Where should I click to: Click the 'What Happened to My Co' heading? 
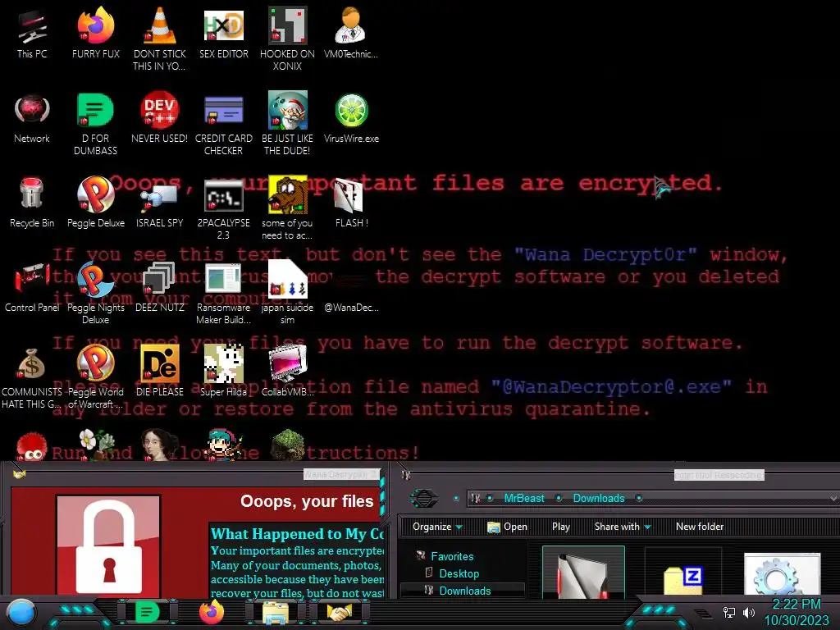click(297, 533)
